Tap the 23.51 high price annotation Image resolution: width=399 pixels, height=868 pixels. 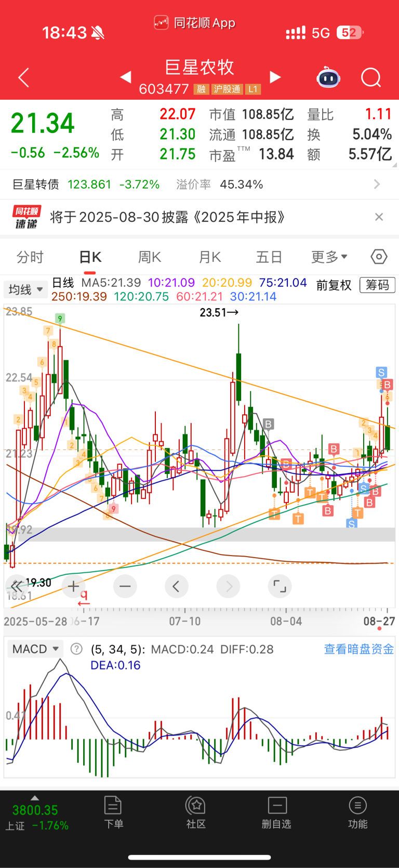click(219, 312)
